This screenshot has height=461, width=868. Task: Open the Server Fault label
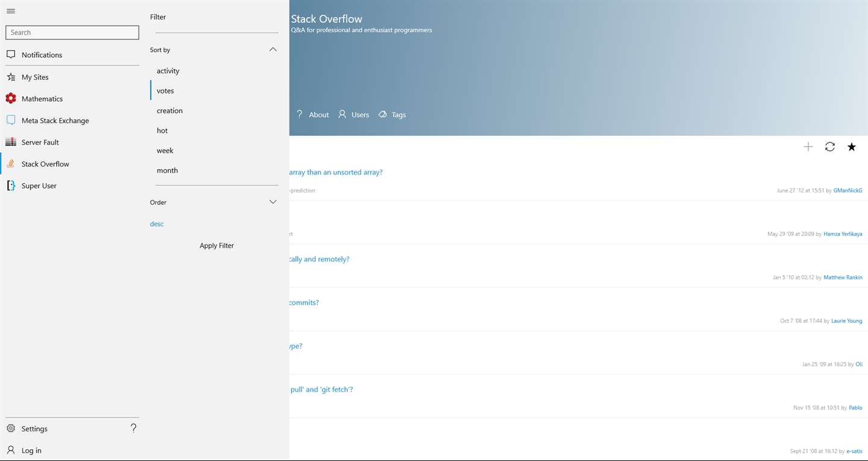tap(40, 142)
